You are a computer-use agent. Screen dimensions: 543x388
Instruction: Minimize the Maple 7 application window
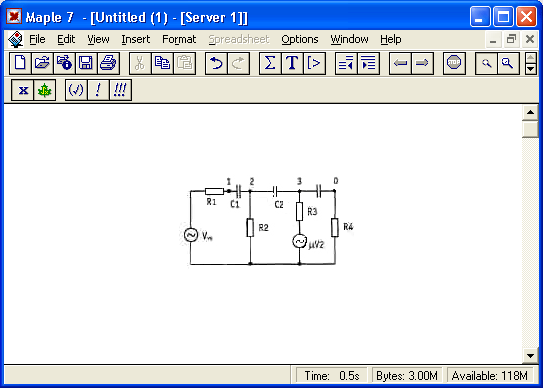(480, 16)
